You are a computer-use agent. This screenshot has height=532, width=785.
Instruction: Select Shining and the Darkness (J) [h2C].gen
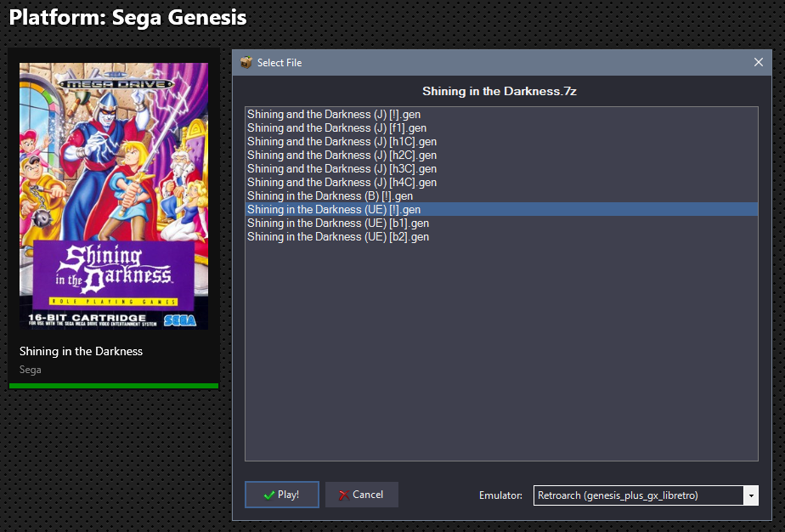(x=501, y=155)
